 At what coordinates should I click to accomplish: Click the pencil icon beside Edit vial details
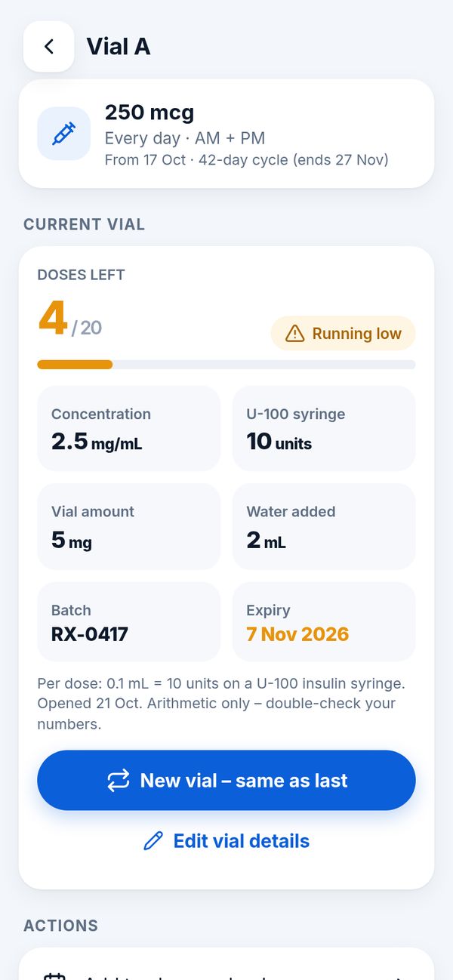pyautogui.click(x=153, y=840)
